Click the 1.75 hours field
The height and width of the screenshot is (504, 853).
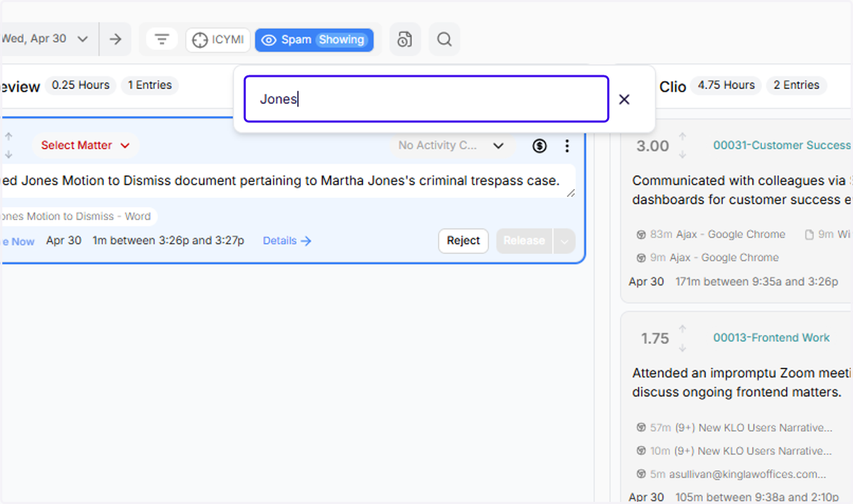655,338
